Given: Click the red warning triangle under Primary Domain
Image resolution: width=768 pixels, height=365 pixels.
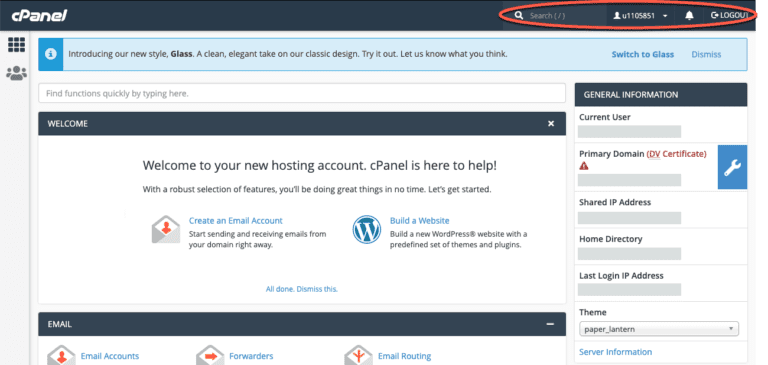Looking at the screenshot, I should [583, 166].
